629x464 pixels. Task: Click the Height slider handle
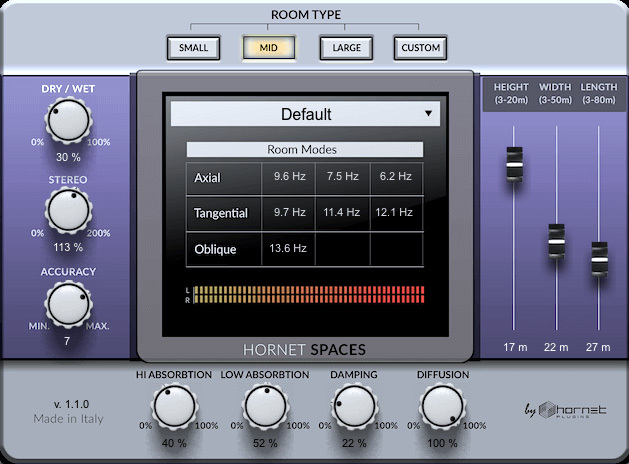click(x=514, y=164)
